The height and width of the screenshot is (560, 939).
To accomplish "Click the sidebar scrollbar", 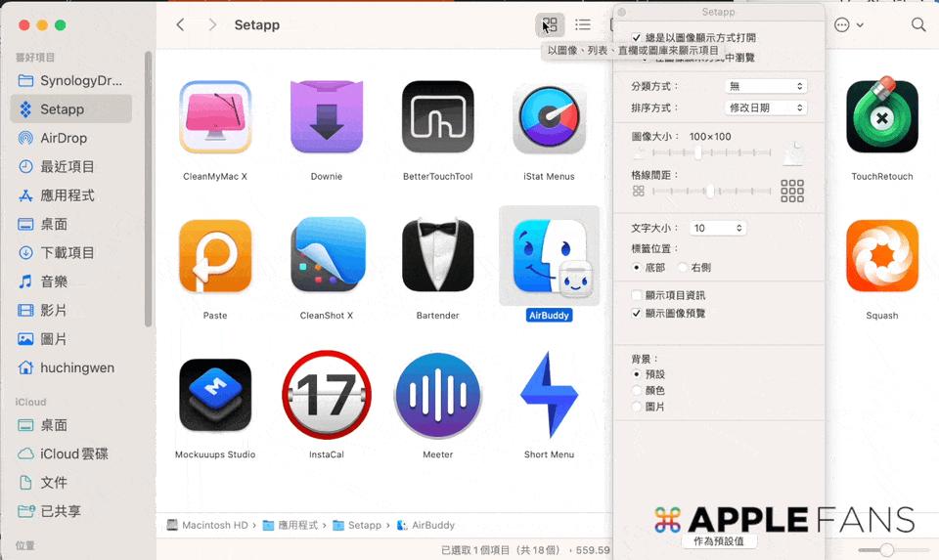I will pyautogui.click(x=148, y=189).
